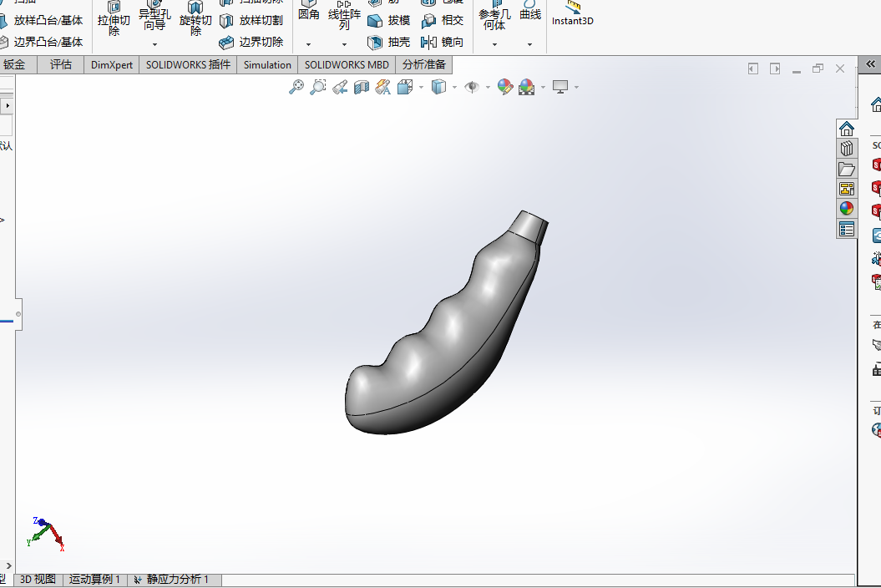The height and width of the screenshot is (588, 881).
Task: Select the SOLIDWORKS MBD tab
Action: [347, 64]
